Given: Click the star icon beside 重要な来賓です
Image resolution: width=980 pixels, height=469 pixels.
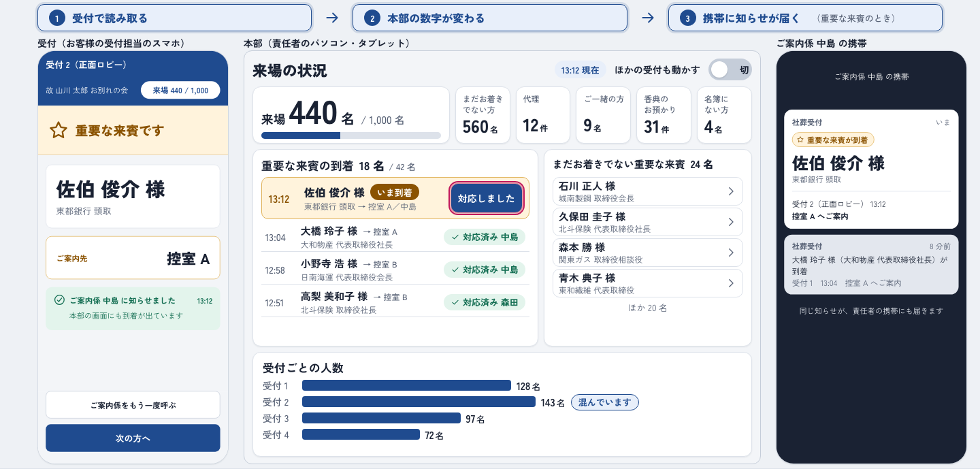Looking at the screenshot, I should click(59, 131).
